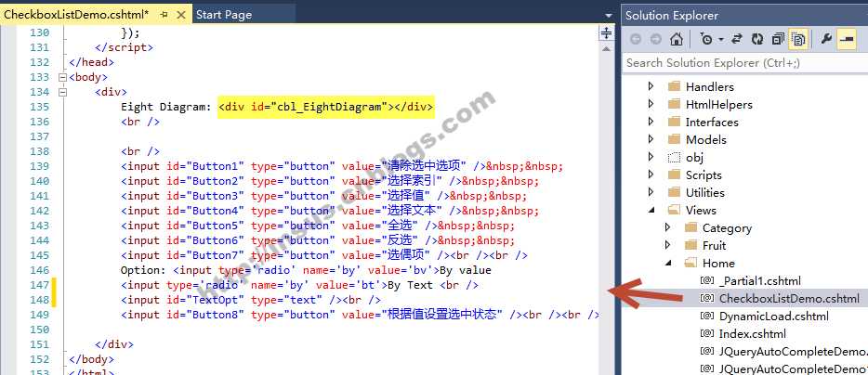Go to Solution Explorer Home

coord(676,39)
